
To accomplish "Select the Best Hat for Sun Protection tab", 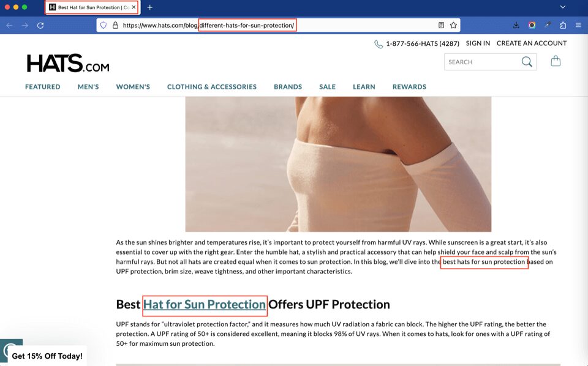I will coord(89,7).
